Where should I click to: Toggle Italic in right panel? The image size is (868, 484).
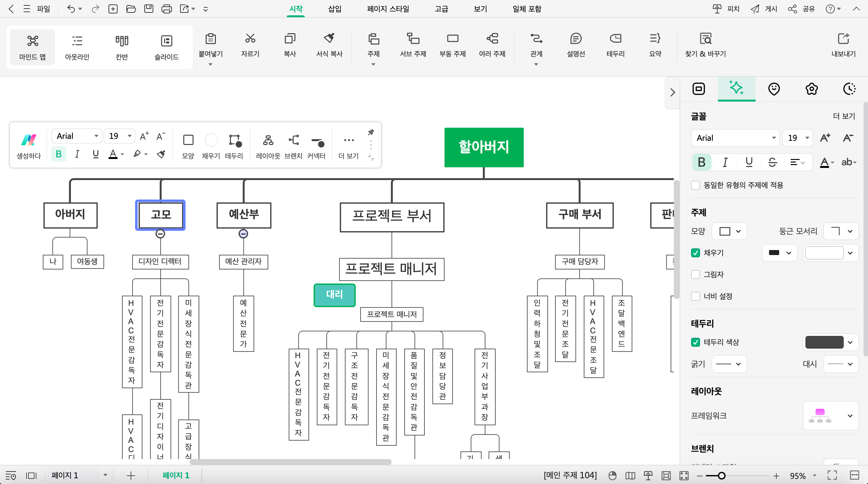(725, 162)
